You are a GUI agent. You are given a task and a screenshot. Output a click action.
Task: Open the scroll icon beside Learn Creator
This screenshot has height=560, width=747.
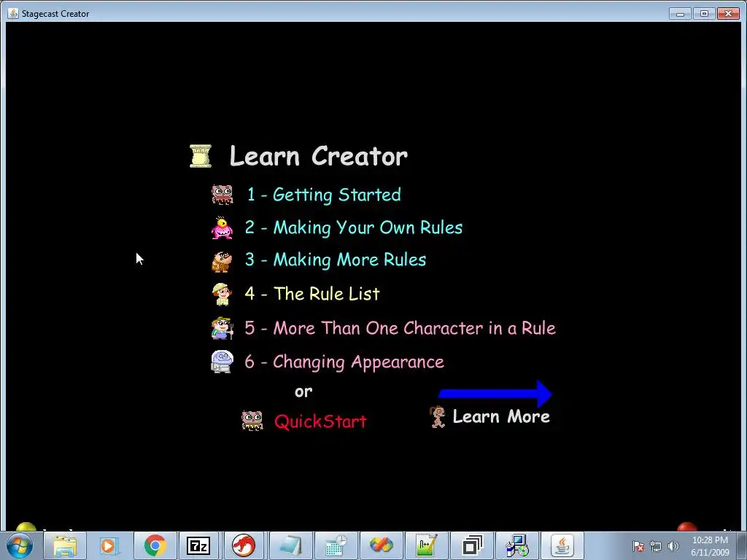201,156
